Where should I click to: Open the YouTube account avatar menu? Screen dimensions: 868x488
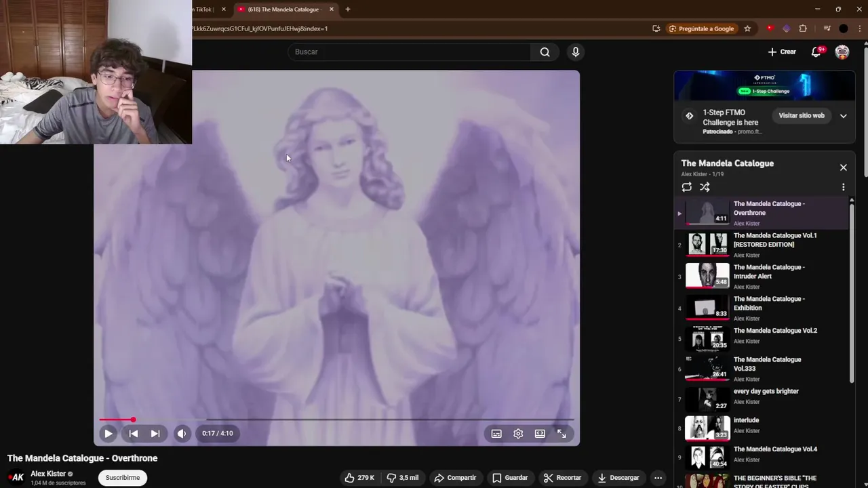(842, 52)
